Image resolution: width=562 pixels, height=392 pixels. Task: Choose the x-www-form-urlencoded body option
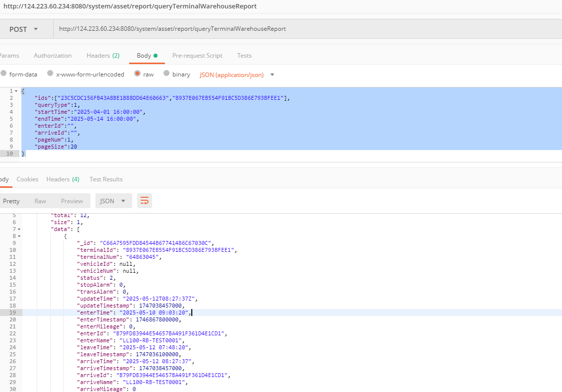pos(50,74)
